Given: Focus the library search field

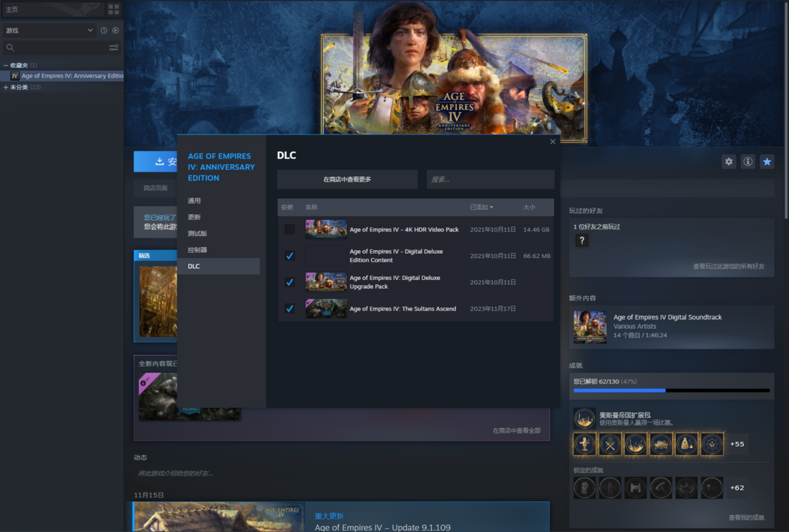Looking at the screenshot, I should 61,47.
